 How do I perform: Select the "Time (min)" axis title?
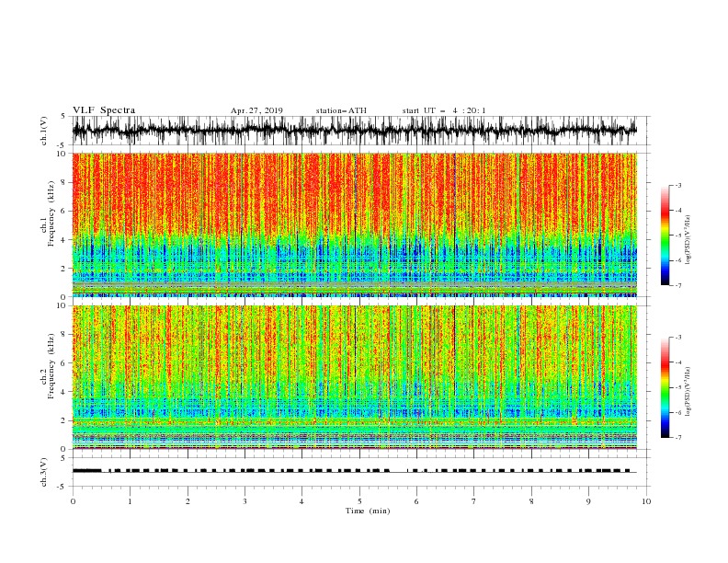point(368,511)
